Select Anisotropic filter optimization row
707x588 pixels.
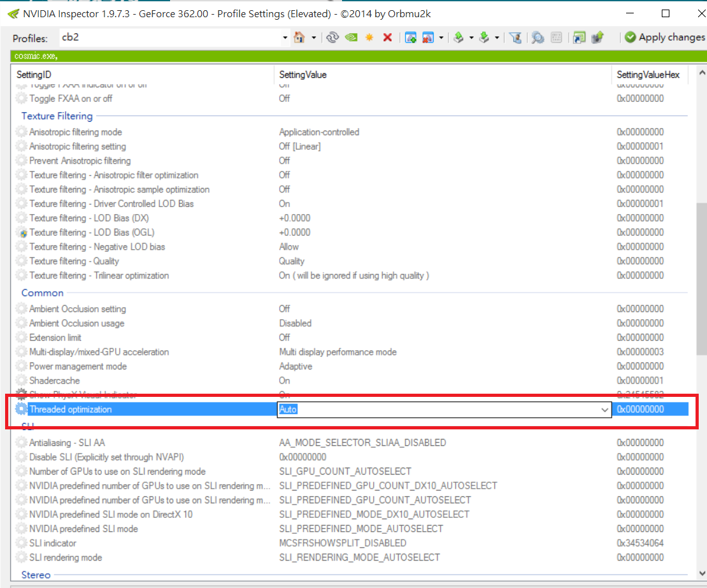click(351, 175)
